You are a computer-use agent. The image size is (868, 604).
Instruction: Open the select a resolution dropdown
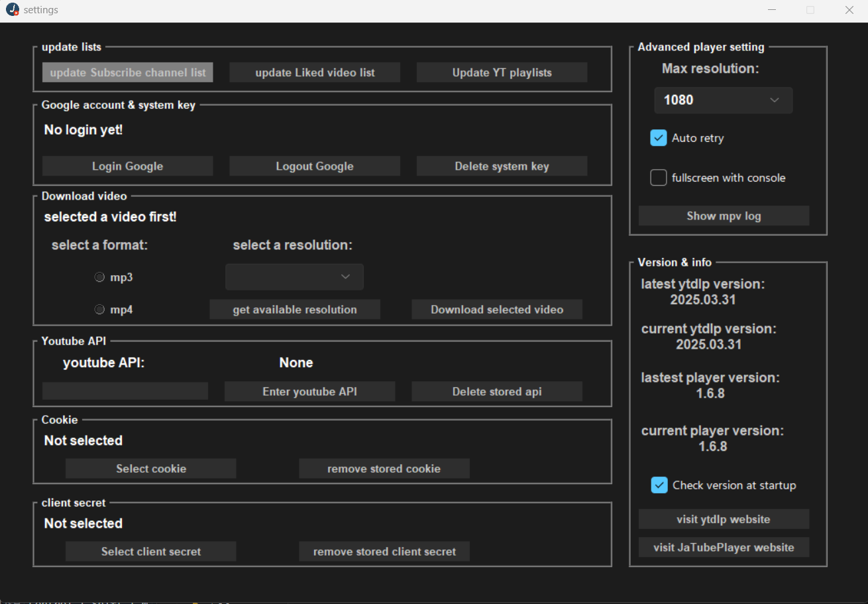294,276
